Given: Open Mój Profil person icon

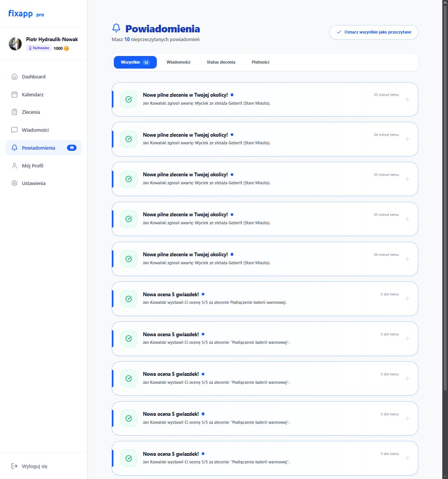Looking at the screenshot, I should pos(14,166).
